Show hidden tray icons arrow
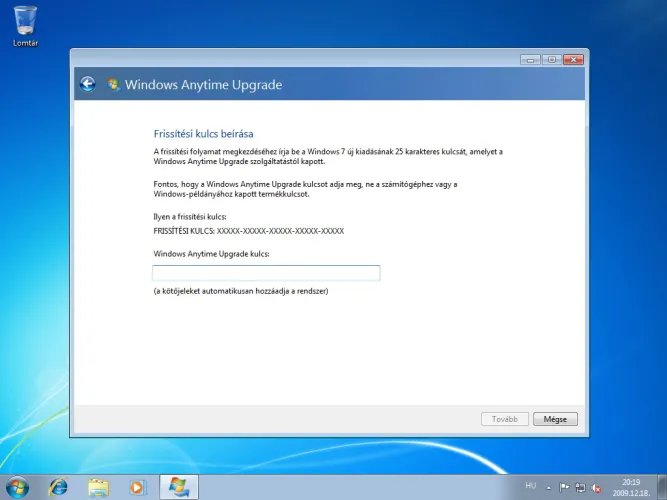This screenshot has width=667, height=500. click(549, 488)
